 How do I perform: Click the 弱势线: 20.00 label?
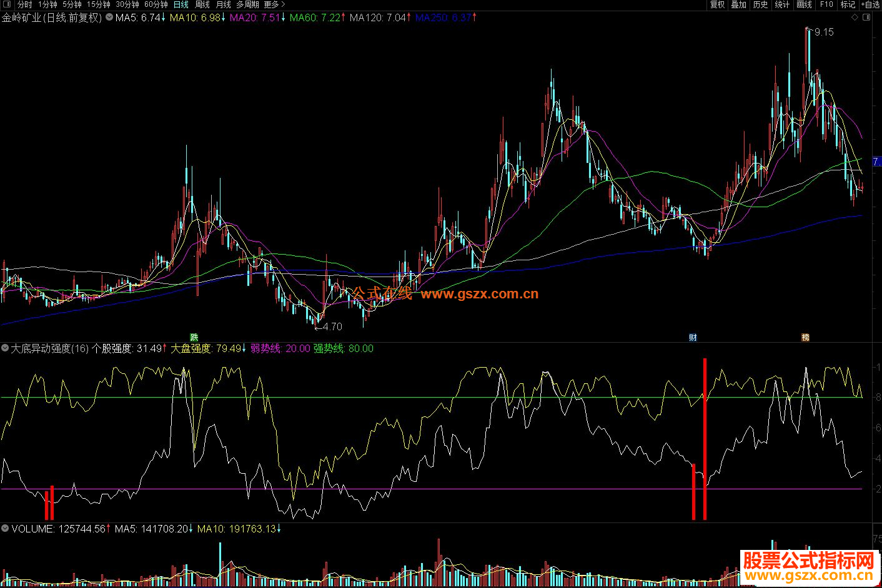coord(280,348)
